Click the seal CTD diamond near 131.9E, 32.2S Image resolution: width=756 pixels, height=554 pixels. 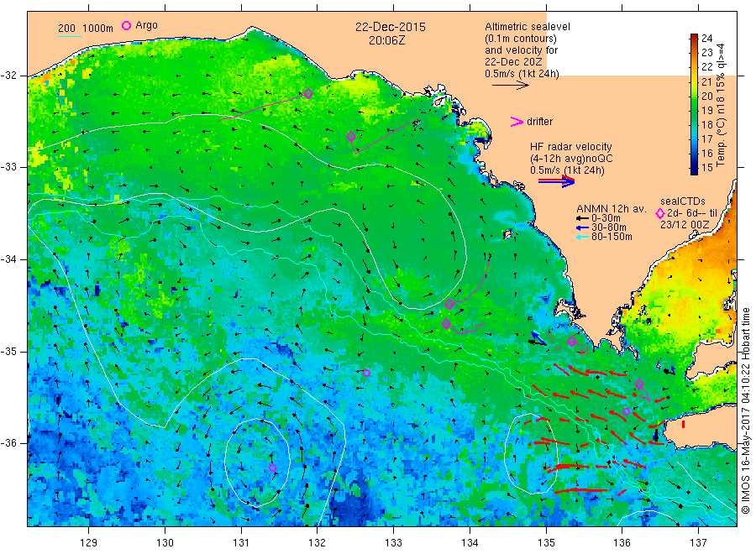(308, 94)
